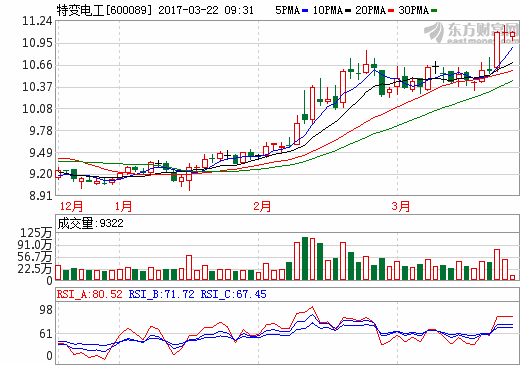Click the 1月 month label
This screenshot has width=520, height=365.
[123, 206]
